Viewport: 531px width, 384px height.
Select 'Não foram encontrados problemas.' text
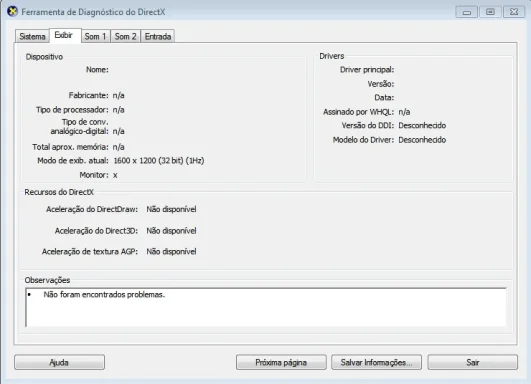coord(104,295)
